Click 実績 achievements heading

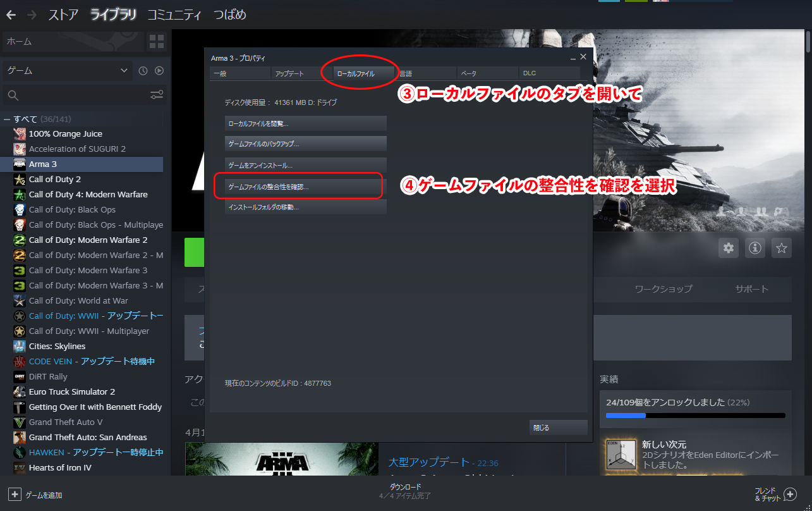609,379
